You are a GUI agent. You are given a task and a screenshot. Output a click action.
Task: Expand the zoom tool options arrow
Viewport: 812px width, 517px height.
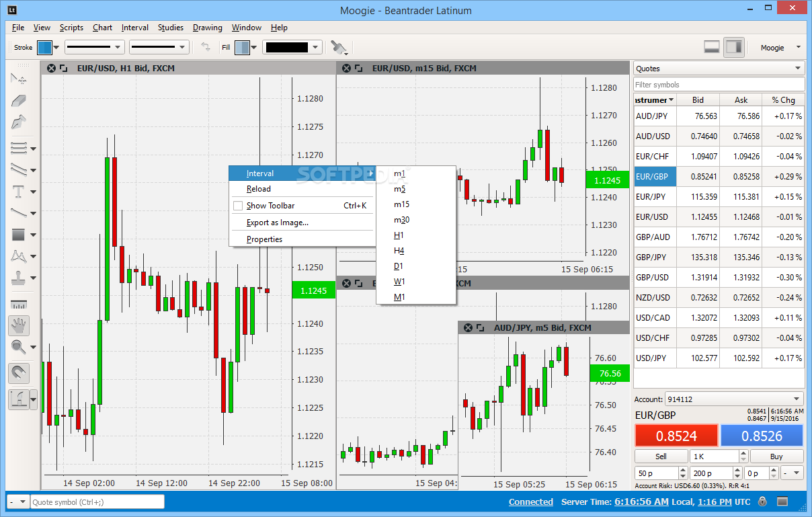[33, 348]
